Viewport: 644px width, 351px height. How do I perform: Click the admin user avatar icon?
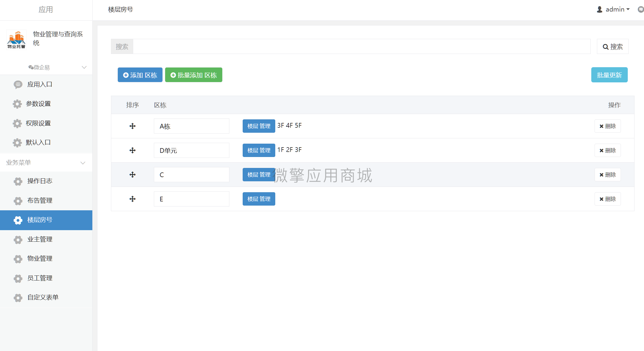(600, 9)
